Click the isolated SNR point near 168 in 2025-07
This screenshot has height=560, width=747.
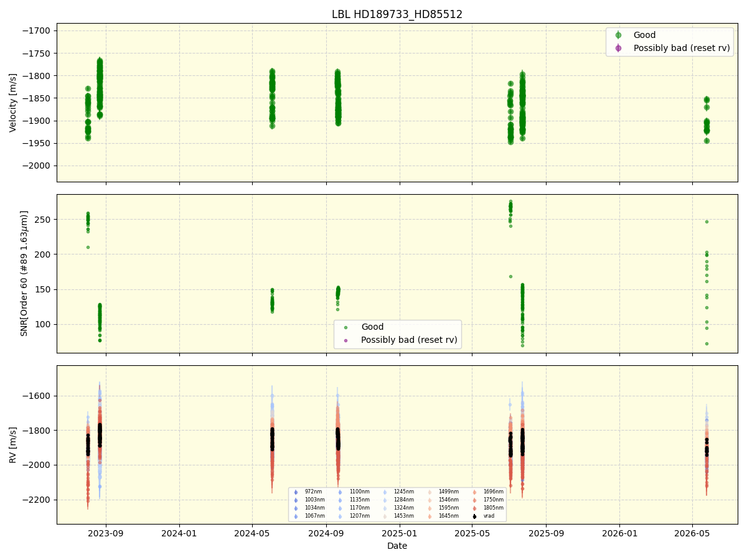pyautogui.click(x=510, y=276)
